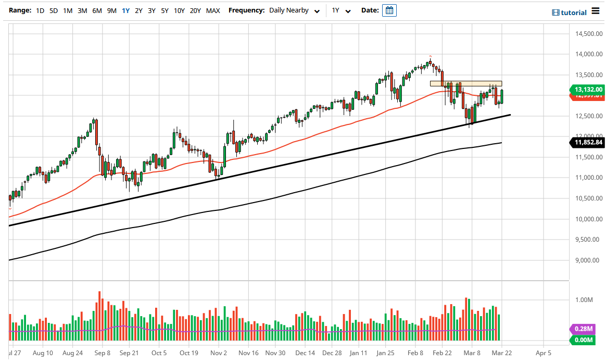Open the date picker calendar icon
The image size is (606, 364).
pyautogui.click(x=389, y=10)
